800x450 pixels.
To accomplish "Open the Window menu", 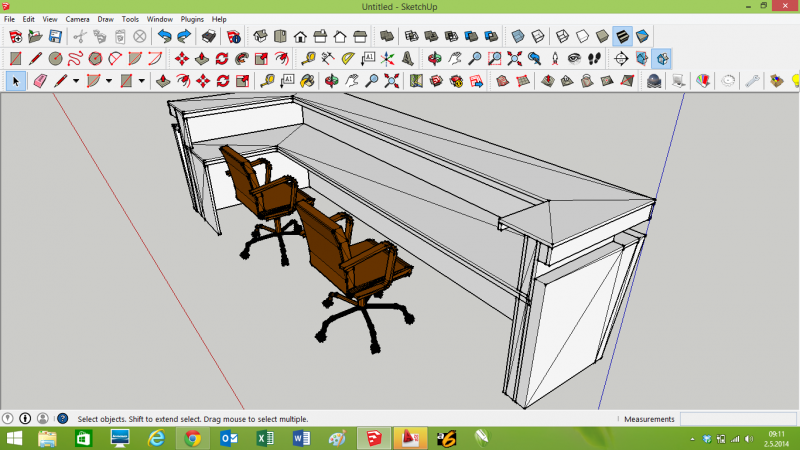I will 160,19.
